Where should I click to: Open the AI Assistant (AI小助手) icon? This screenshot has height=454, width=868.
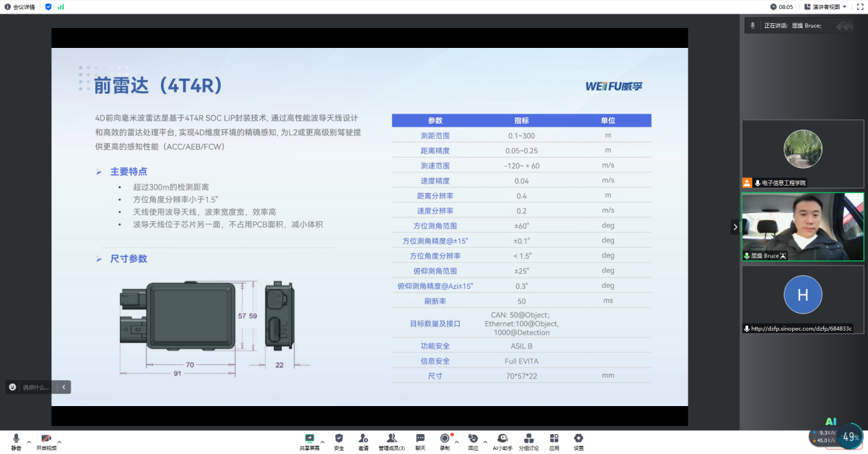tap(503, 439)
